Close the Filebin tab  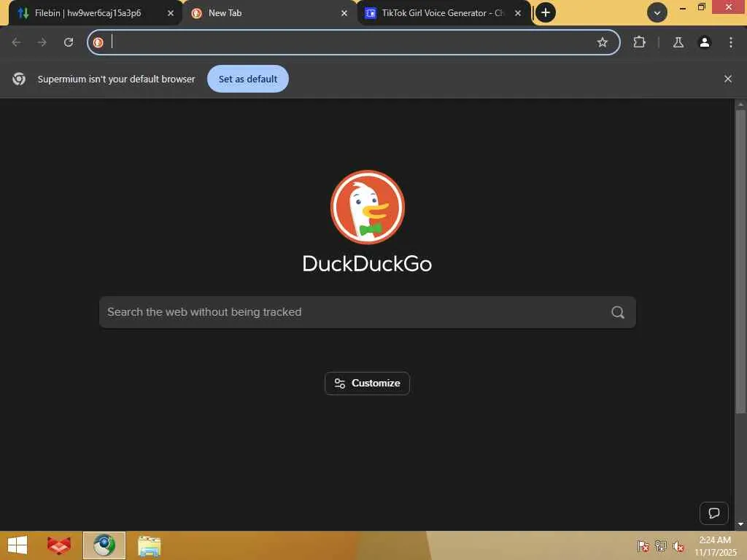(x=171, y=13)
